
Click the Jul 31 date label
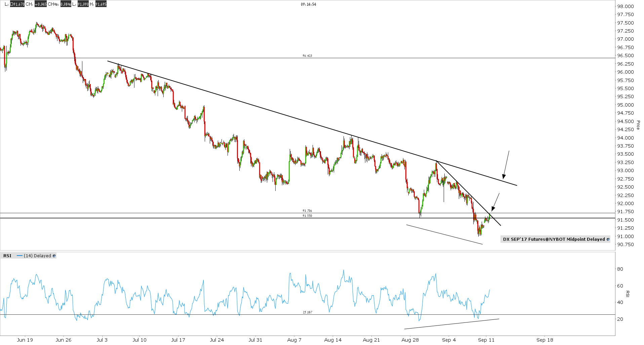255,340
